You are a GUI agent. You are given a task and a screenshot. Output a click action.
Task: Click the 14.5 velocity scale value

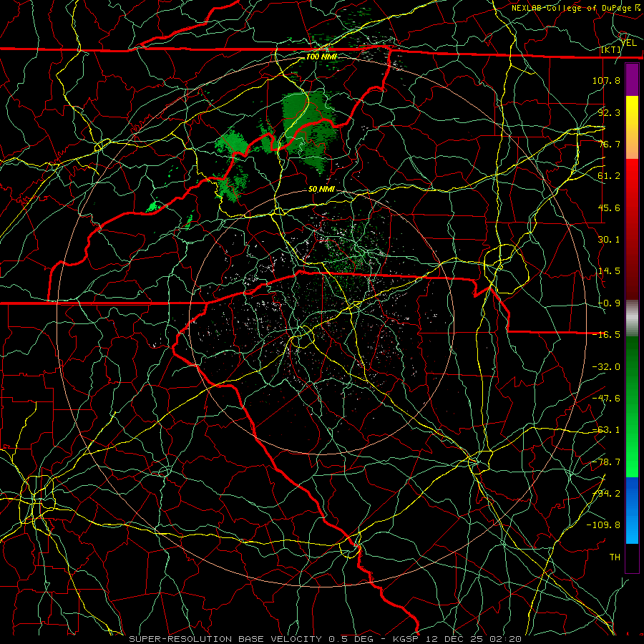point(609,271)
